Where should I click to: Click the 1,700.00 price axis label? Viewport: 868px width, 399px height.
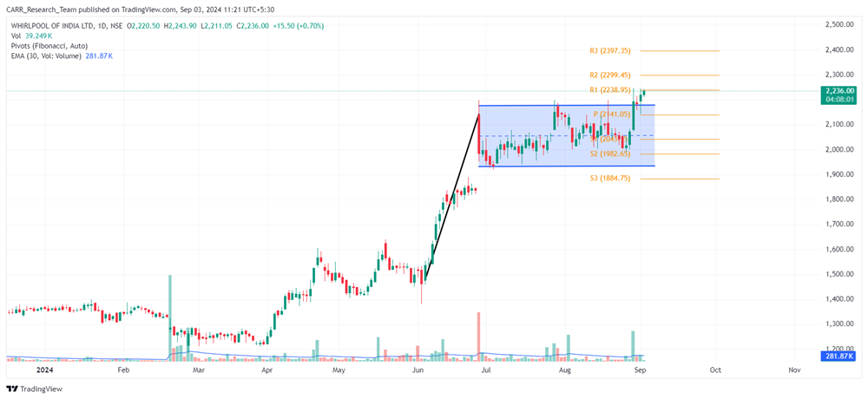[x=841, y=224]
